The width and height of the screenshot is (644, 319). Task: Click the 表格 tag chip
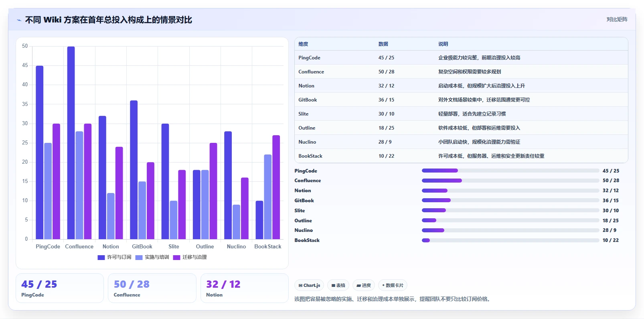coord(338,285)
